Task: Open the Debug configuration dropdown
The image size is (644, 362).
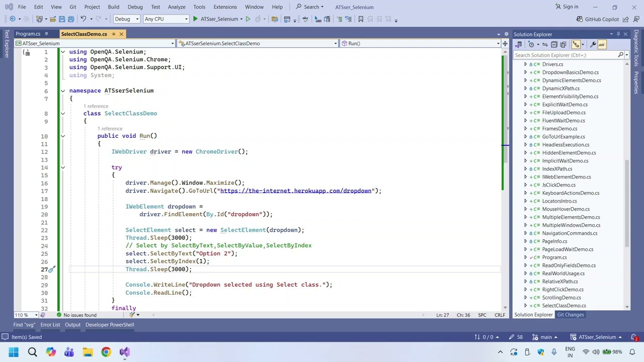Action: (x=126, y=19)
